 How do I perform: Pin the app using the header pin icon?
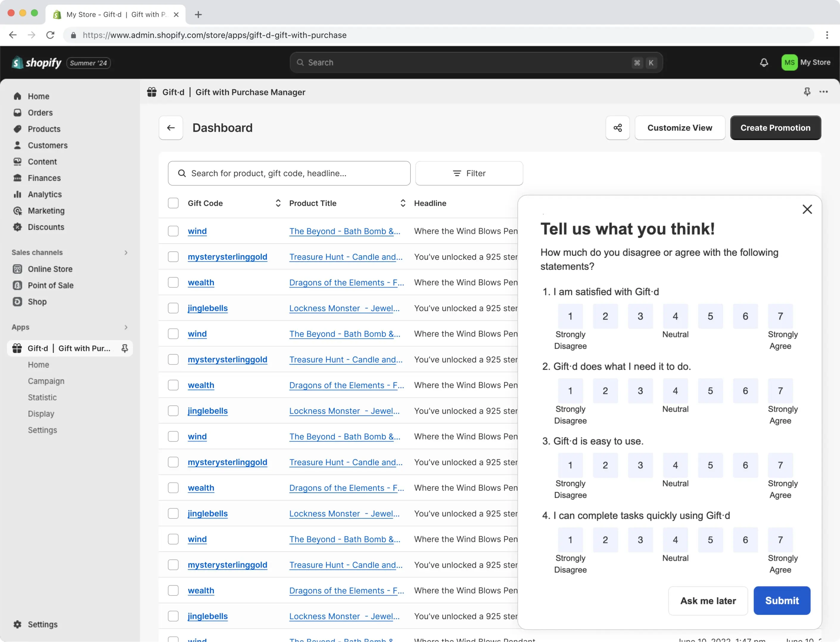coord(807,92)
